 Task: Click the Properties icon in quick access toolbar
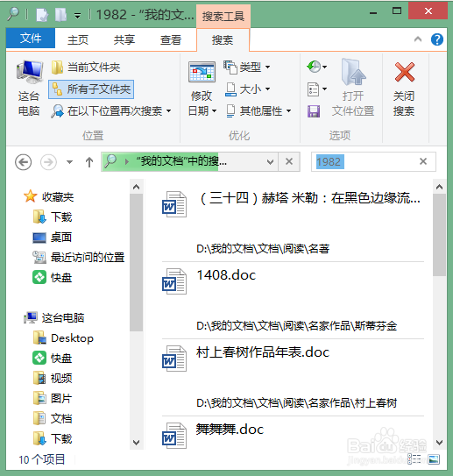pos(42,15)
